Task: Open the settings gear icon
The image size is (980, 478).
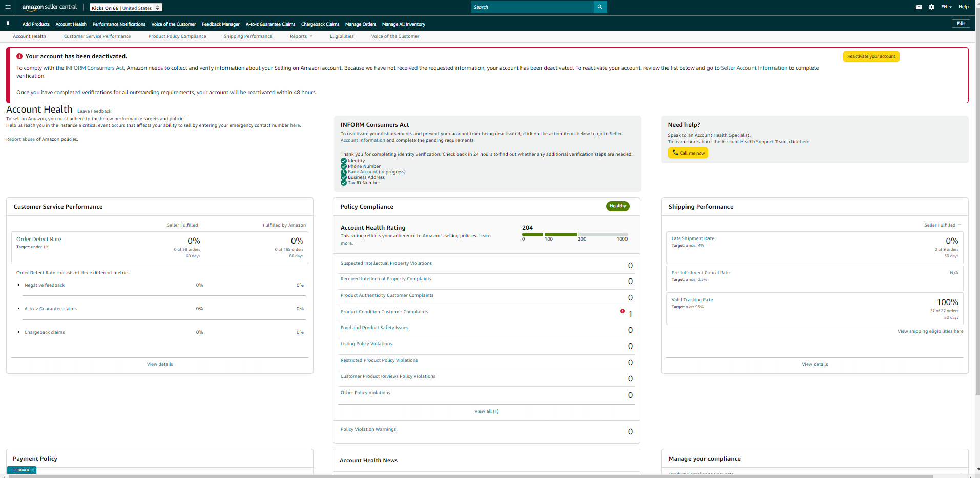Action: pos(931,7)
